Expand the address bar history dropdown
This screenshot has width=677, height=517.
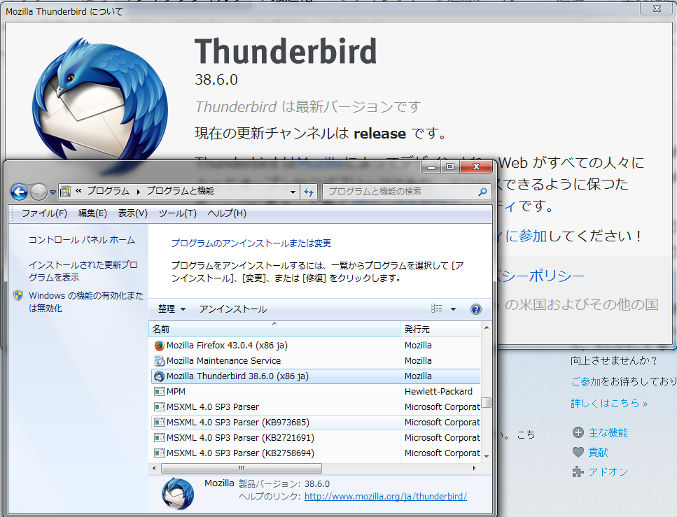click(293, 191)
